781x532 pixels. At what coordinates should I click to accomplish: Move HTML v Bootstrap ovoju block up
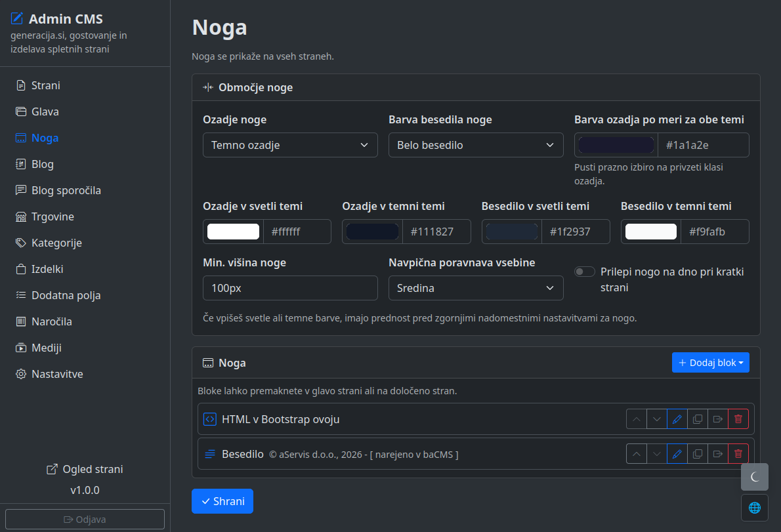click(x=637, y=419)
